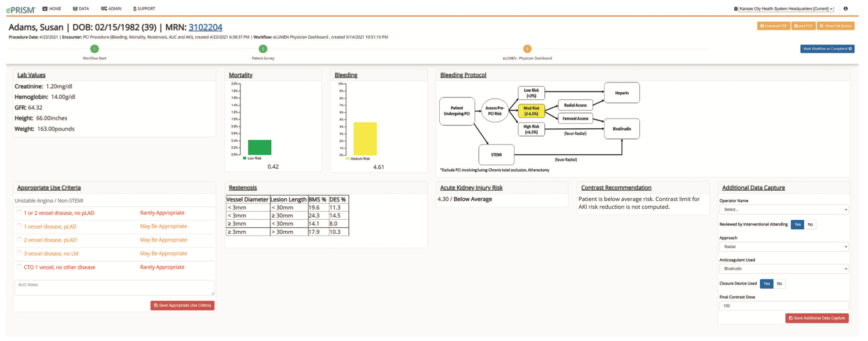
Task: Set Closure Device Used to No
Action: pos(779,284)
